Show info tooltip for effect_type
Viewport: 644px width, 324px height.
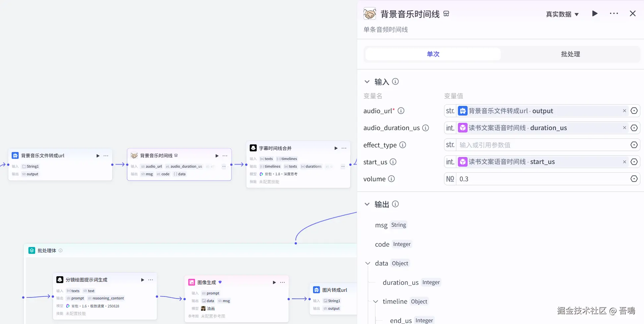pyautogui.click(x=403, y=145)
